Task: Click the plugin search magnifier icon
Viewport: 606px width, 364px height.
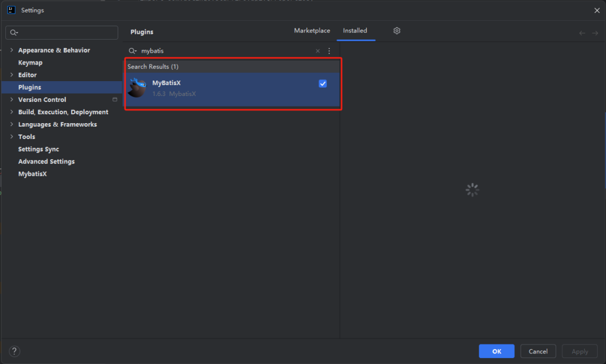Action: tap(133, 51)
